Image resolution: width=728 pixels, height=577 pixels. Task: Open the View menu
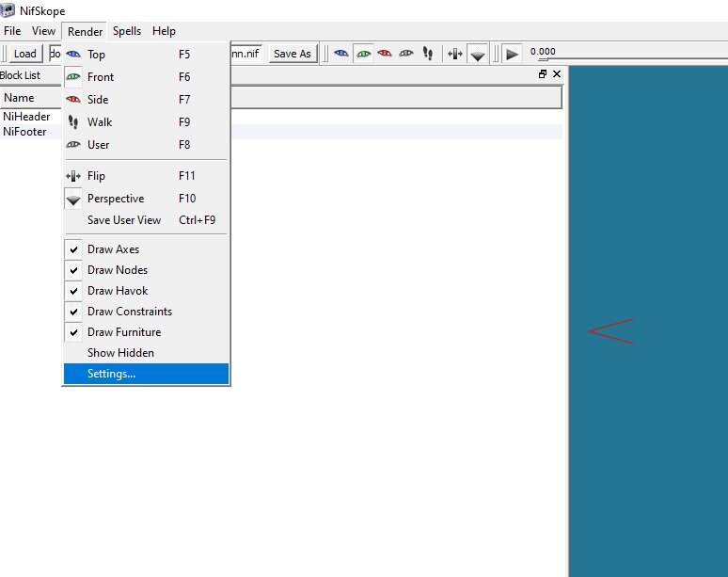(43, 31)
